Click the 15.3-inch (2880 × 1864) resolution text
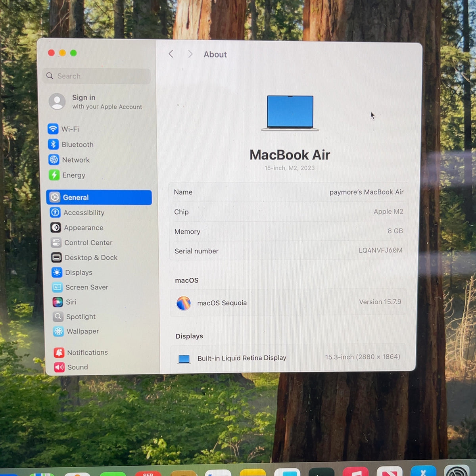The width and height of the screenshot is (476, 476). point(363,357)
